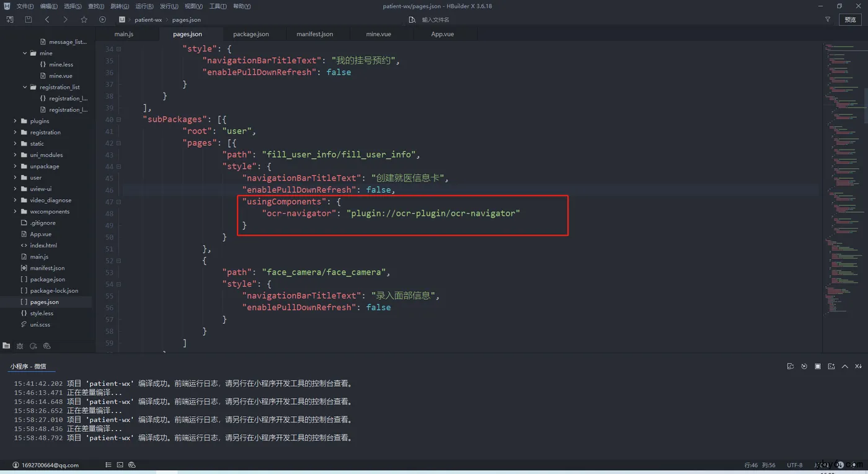Screen dimensions: 868x474
Task: Expand the plugins folder arrow
Action: [15, 121]
